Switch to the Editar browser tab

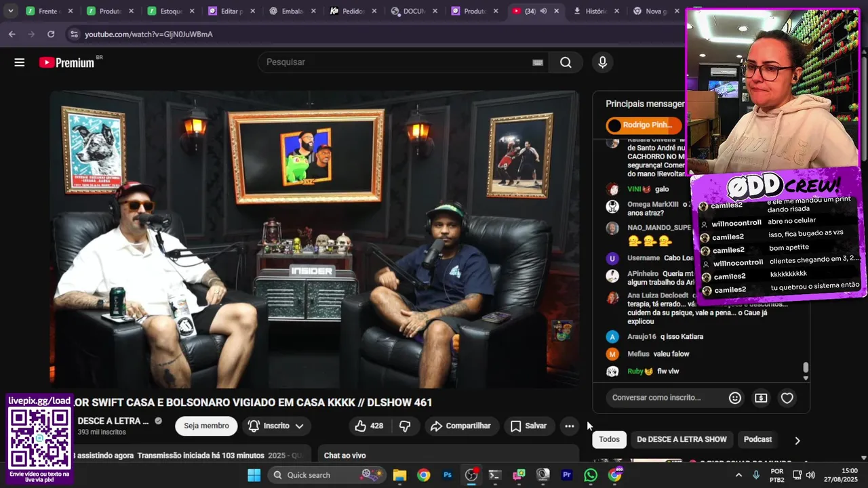pyautogui.click(x=233, y=11)
